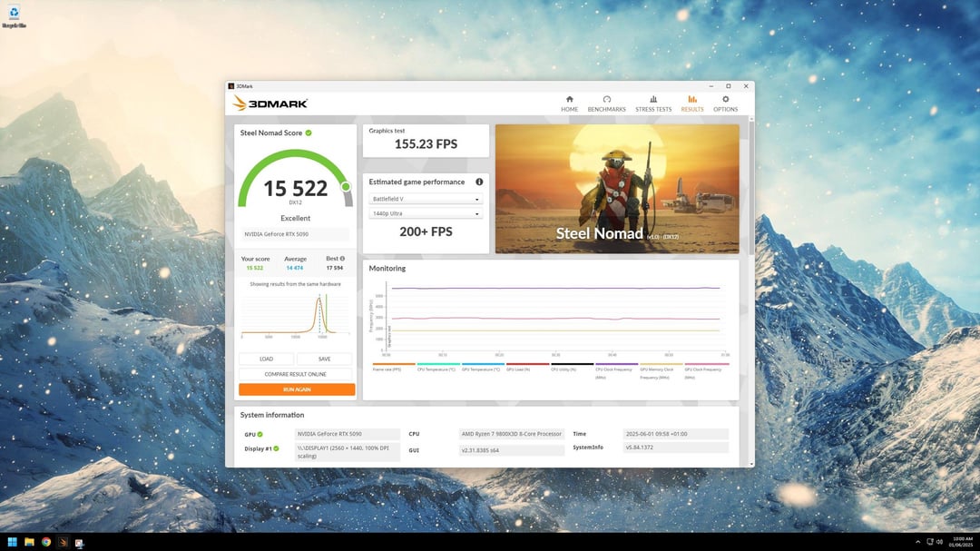Open the Battlefield V game dropdown
This screenshot has width=980, height=551.
click(426, 199)
